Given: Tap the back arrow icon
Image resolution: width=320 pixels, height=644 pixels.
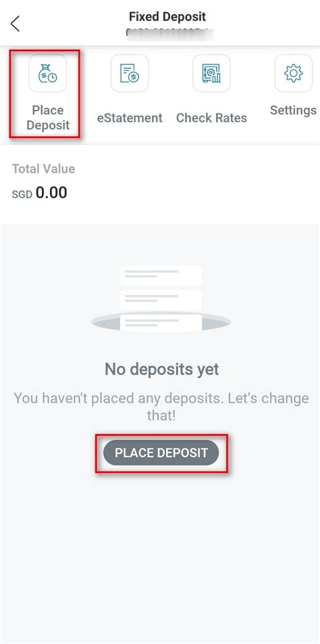Looking at the screenshot, I should tap(16, 24).
